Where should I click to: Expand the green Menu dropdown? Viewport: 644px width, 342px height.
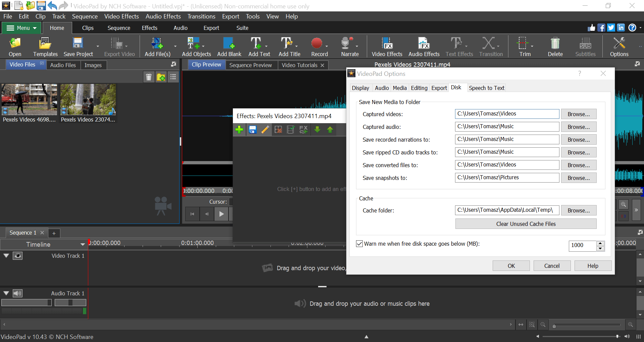click(22, 28)
